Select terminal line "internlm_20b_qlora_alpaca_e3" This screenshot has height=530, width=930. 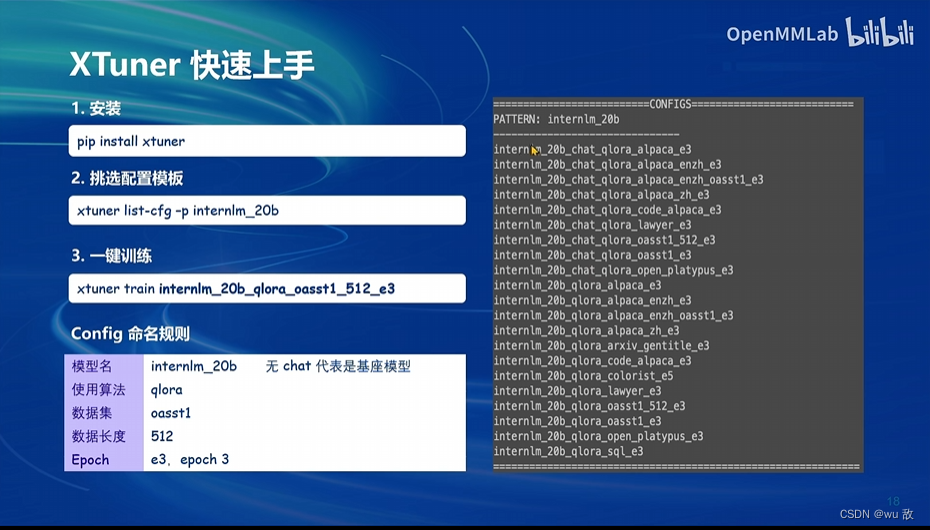point(577,285)
